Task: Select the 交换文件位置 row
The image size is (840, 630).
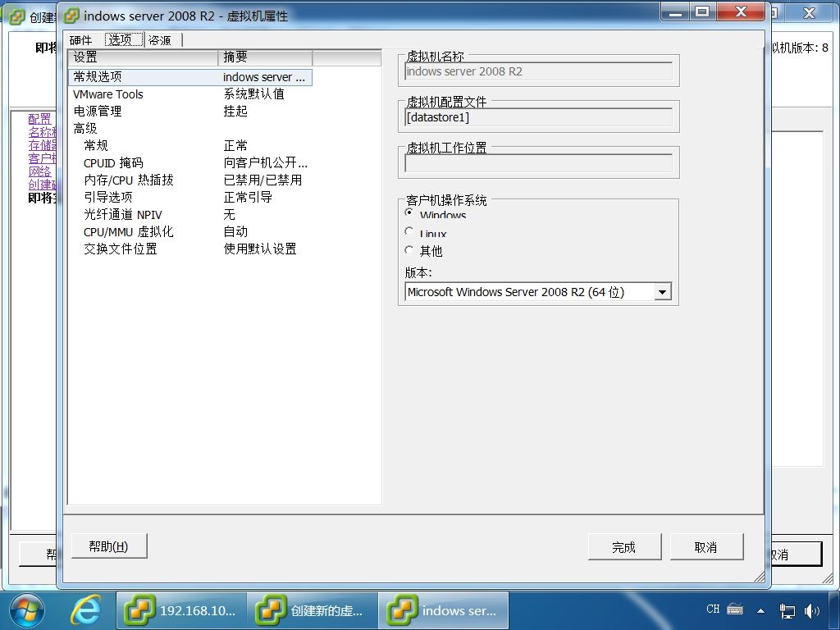Action: [x=190, y=249]
